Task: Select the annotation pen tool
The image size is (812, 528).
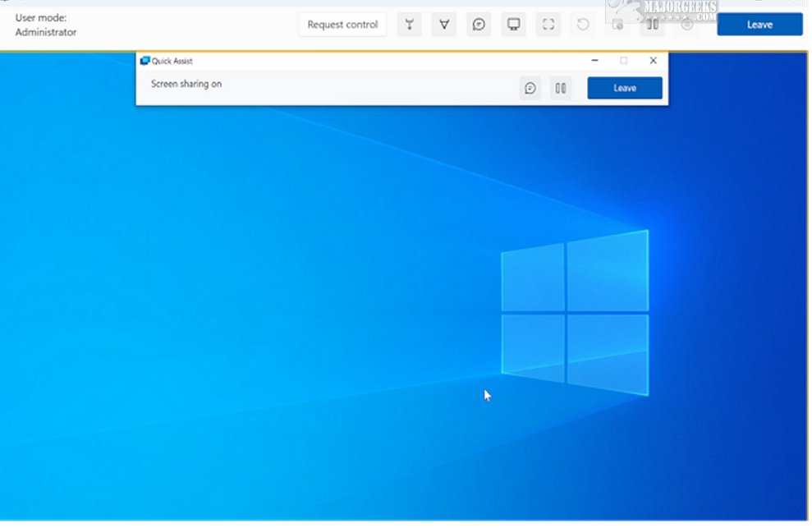Action: pyautogui.click(x=444, y=25)
